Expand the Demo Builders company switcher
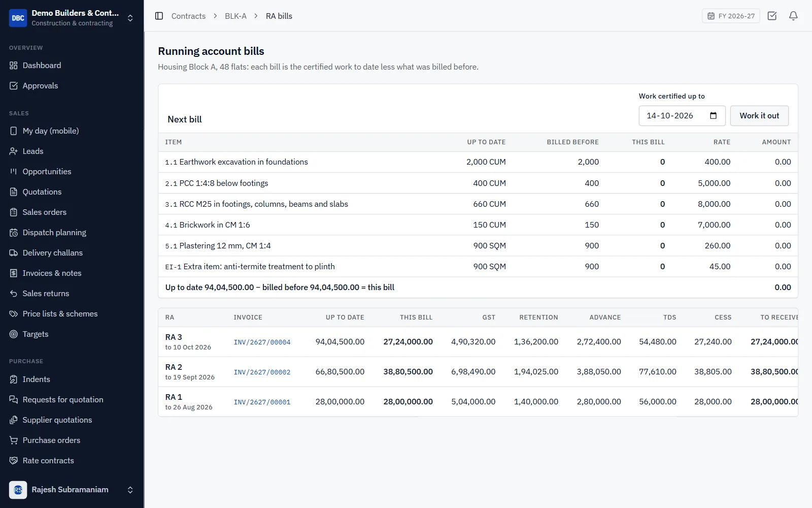The height and width of the screenshot is (508, 812). [x=130, y=18]
